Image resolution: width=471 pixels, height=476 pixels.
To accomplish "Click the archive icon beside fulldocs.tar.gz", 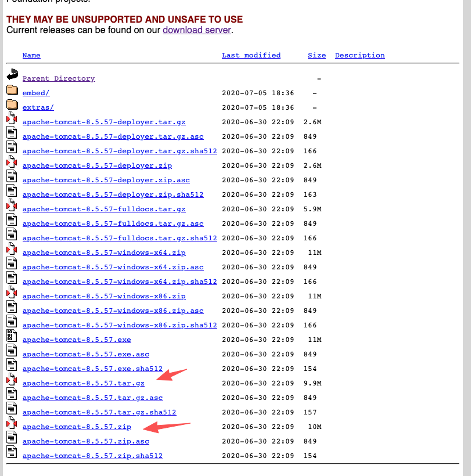I will (12, 205).
